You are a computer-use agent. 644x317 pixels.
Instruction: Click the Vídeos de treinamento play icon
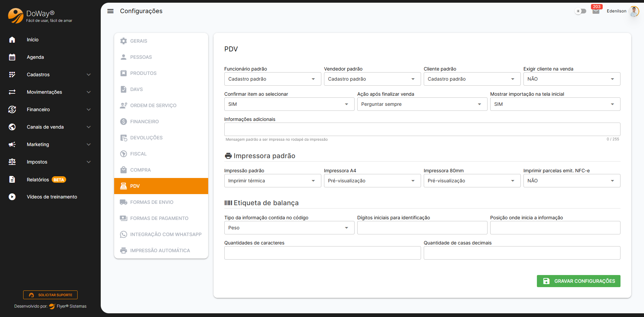(12, 197)
